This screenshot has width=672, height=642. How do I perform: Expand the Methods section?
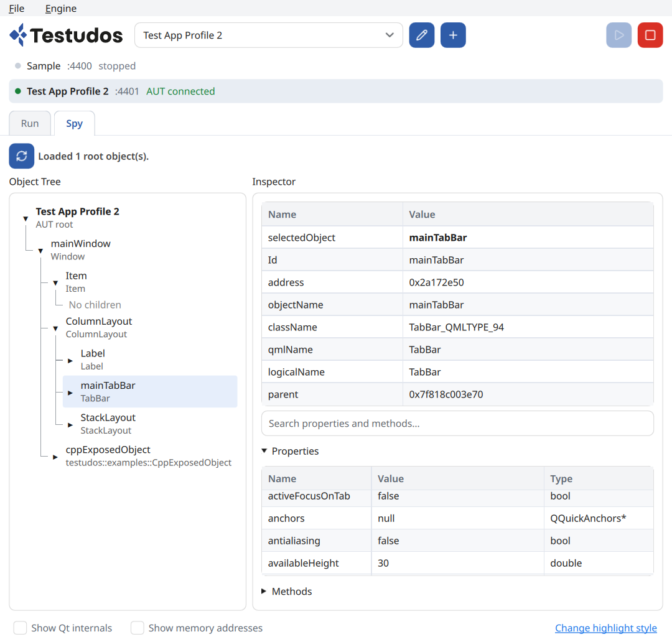coord(264,591)
